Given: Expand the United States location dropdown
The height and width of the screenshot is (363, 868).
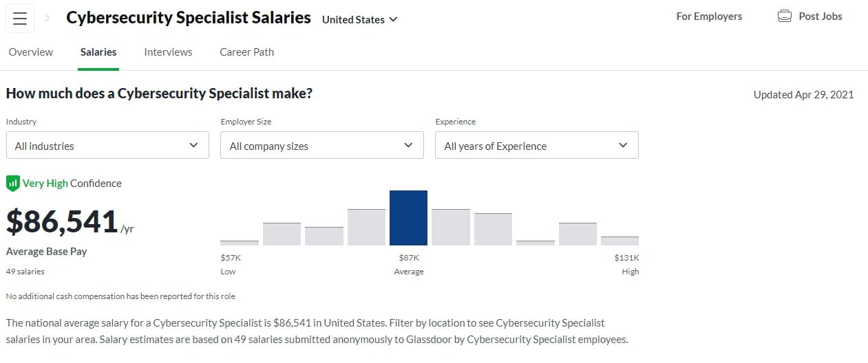Looking at the screenshot, I should [x=360, y=19].
